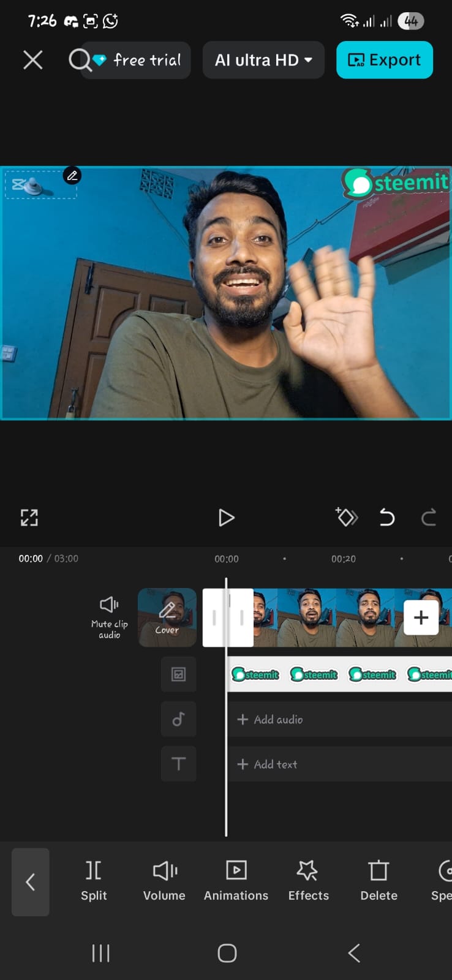452x980 pixels.
Task: Undo the last edit
Action: (x=387, y=518)
